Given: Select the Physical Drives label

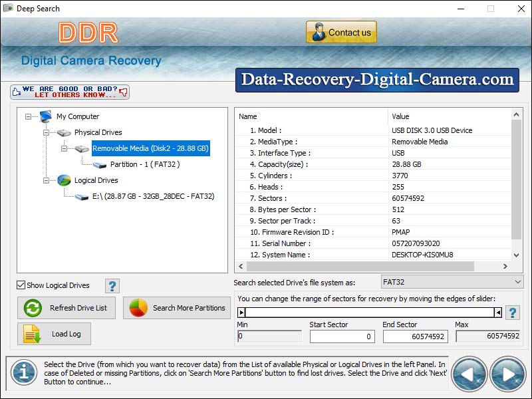Looking at the screenshot, I should (x=98, y=132).
